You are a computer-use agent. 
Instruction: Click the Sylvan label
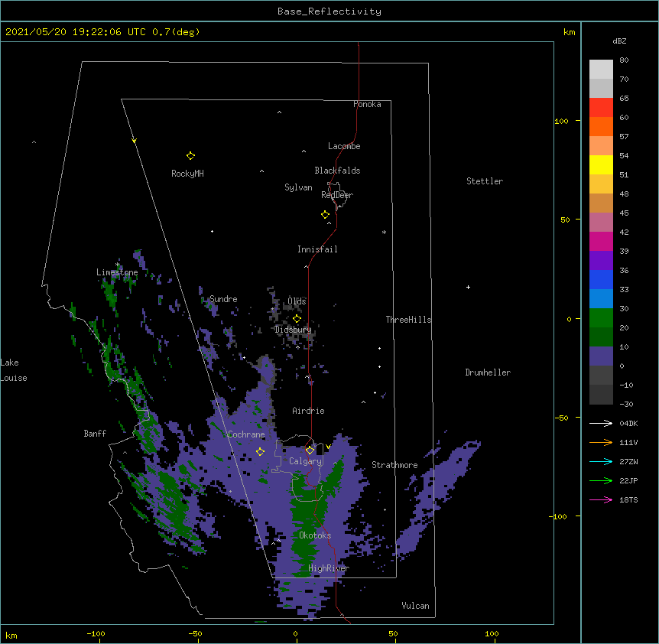[298, 187]
